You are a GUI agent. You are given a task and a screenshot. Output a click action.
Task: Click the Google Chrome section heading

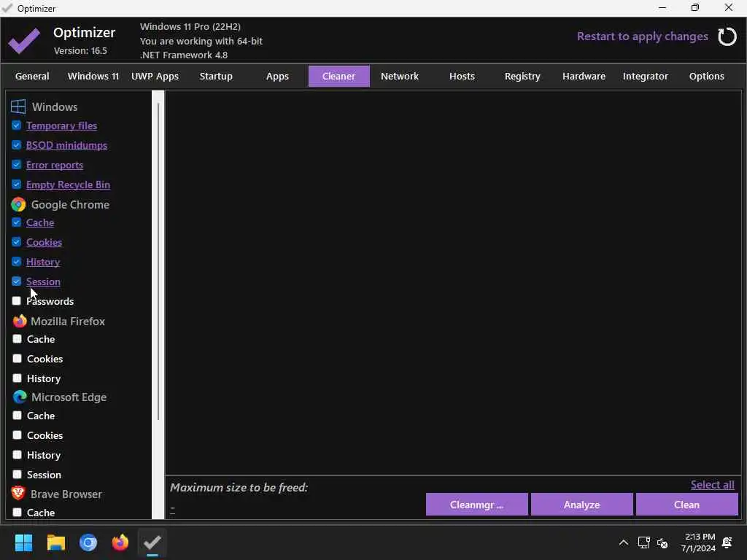tap(71, 205)
